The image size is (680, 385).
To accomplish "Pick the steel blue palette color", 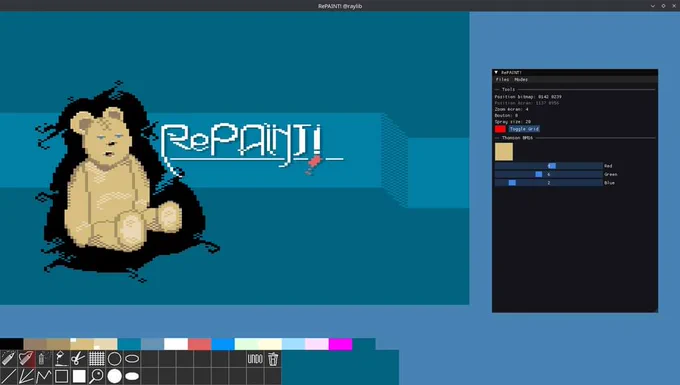I will [x=153, y=344].
